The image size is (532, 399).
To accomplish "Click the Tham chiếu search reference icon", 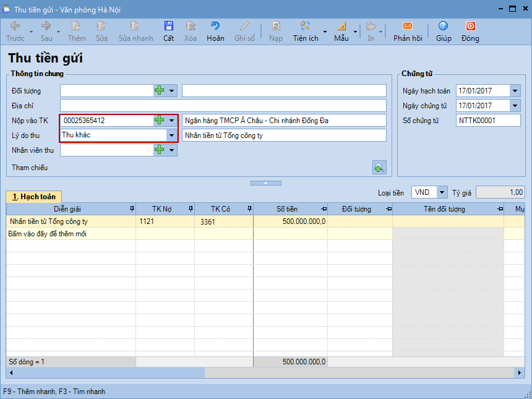I will (379, 167).
